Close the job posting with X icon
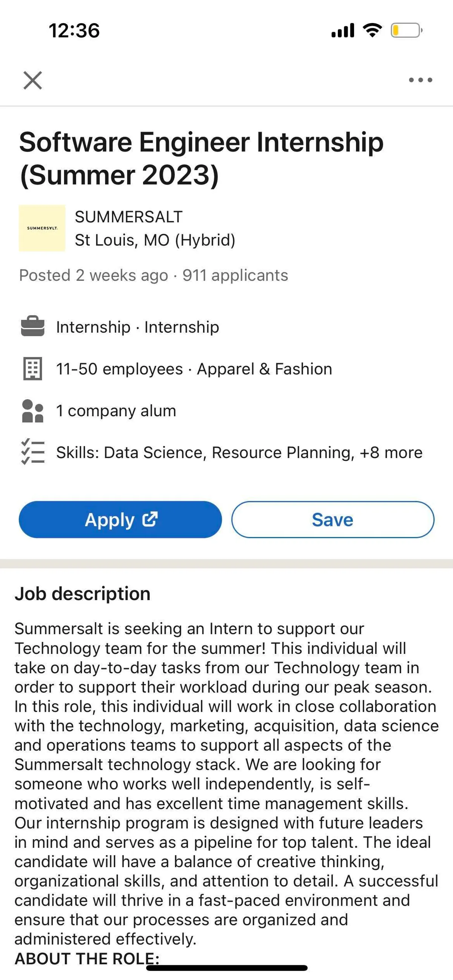 pyautogui.click(x=33, y=80)
